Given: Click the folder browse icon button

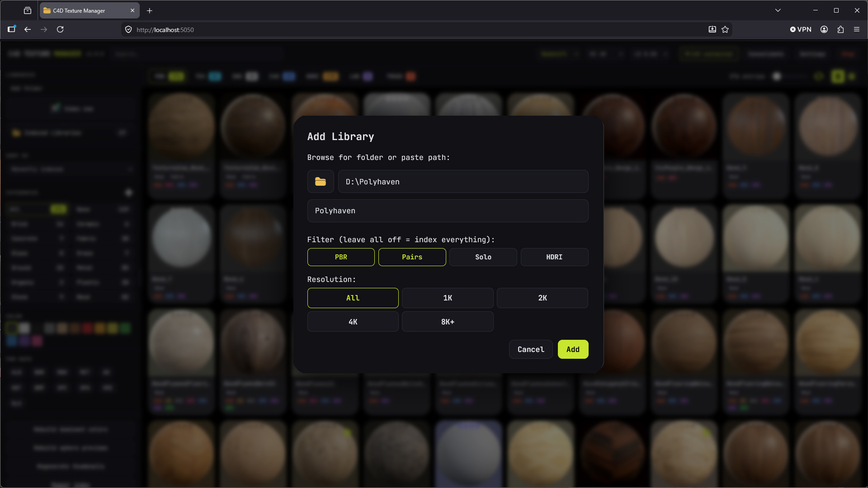Looking at the screenshot, I should (321, 182).
